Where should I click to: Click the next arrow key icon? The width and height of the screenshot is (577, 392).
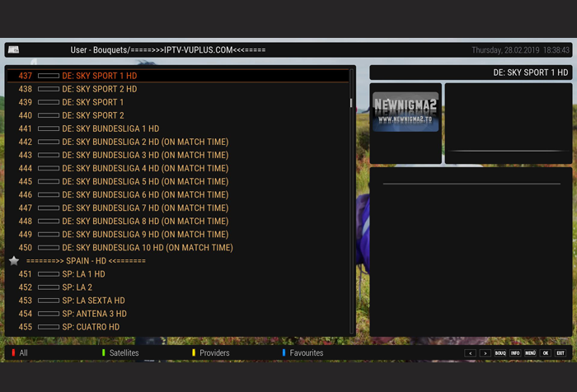point(485,353)
